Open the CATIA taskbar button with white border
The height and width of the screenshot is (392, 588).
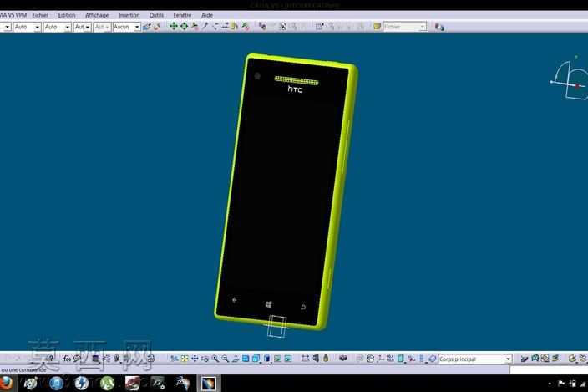[x=208, y=384]
